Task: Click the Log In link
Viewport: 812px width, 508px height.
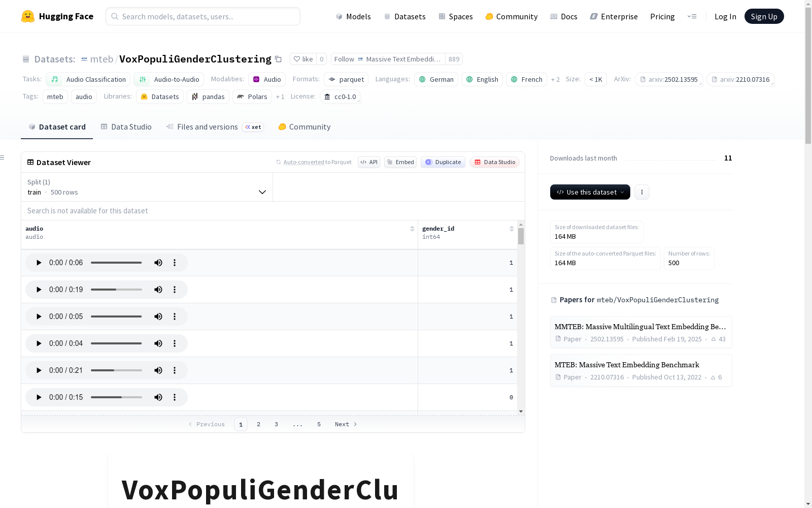Action: (725, 16)
